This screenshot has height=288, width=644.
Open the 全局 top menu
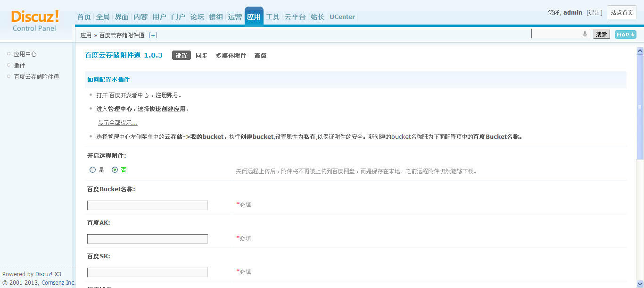click(x=103, y=17)
